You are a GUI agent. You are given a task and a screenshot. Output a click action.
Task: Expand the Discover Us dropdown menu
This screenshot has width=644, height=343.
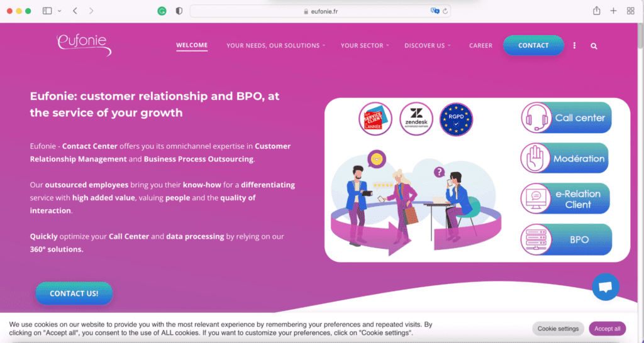coord(428,45)
